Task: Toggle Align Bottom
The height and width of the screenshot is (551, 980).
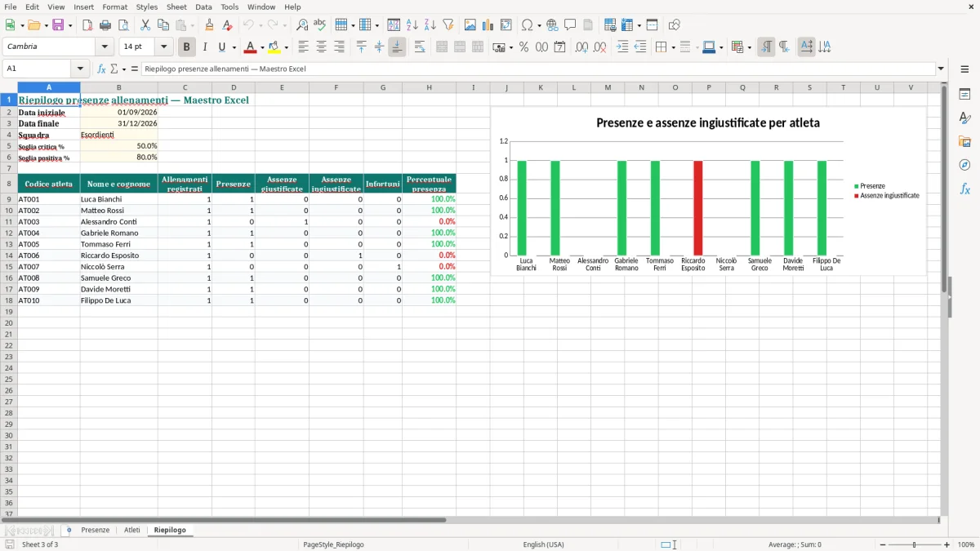Action: (x=397, y=47)
